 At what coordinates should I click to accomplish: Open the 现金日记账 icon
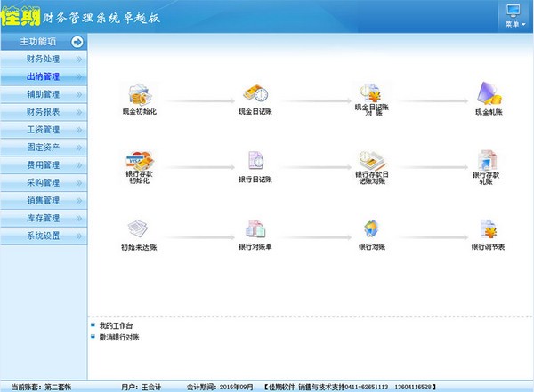click(x=255, y=93)
